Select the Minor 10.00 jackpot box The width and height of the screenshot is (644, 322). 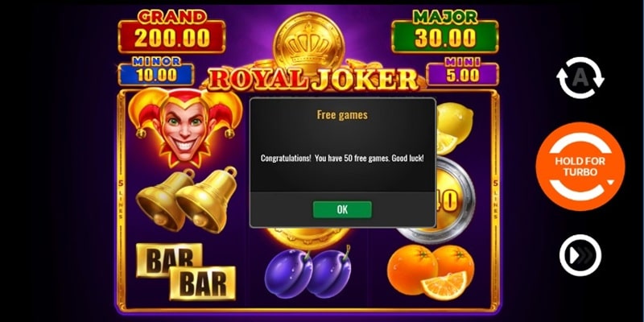coord(156,72)
